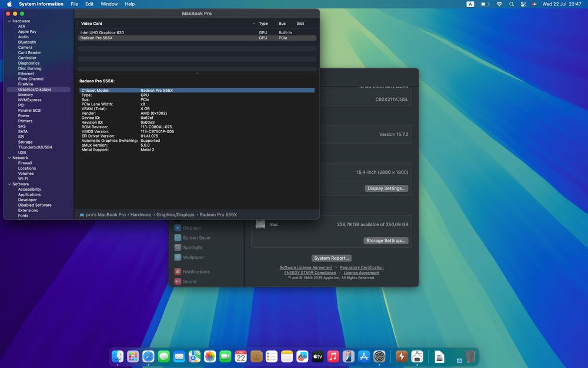Open Spotlight search magnifier in menu bar

[512, 4]
